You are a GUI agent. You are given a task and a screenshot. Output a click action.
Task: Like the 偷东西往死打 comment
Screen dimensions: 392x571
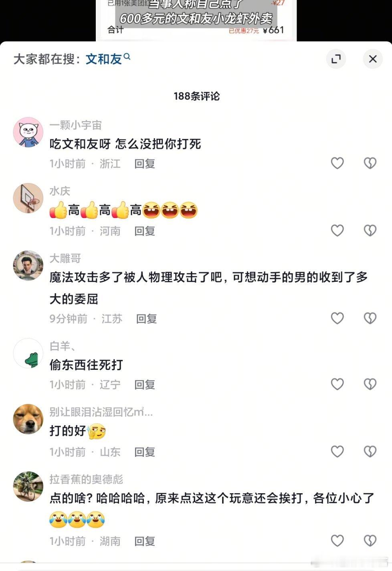pyautogui.click(x=337, y=384)
